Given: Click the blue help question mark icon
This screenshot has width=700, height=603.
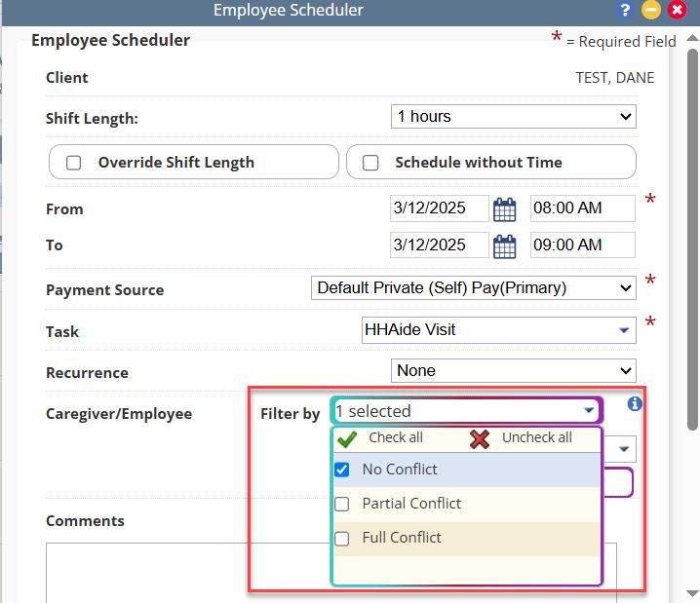Looking at the screenshot, I should 626,10.
